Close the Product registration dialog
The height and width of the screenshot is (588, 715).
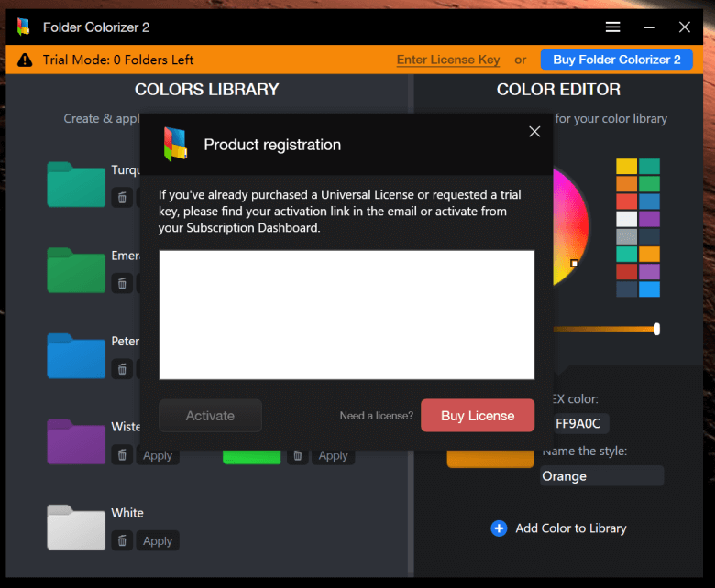534,132
